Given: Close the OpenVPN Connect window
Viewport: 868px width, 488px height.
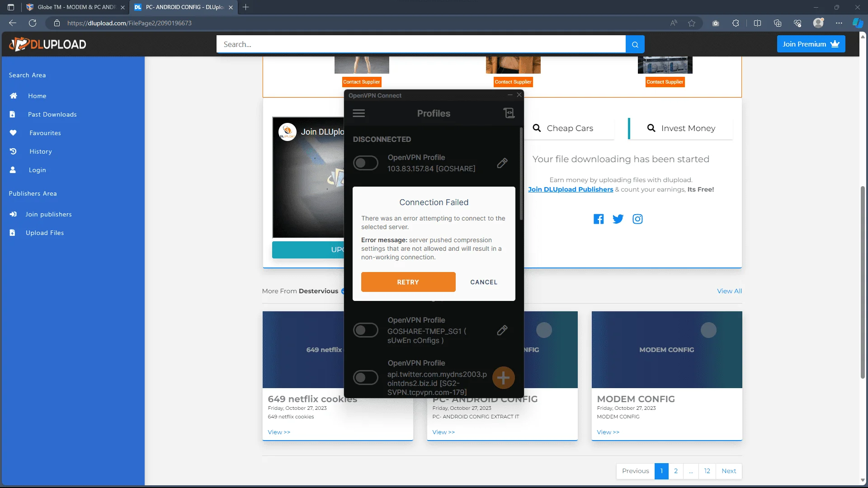Looking at the screenshot, I should coord(519,95).
